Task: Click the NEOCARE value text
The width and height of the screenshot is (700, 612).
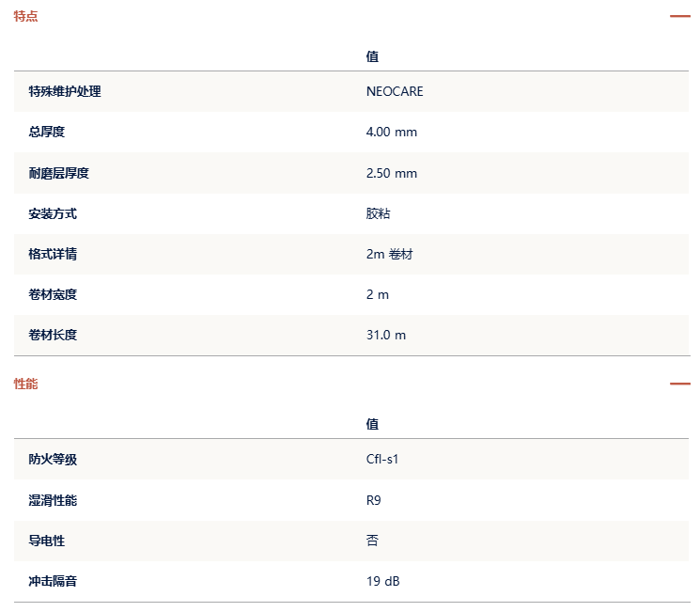Action: pos(395,91)
